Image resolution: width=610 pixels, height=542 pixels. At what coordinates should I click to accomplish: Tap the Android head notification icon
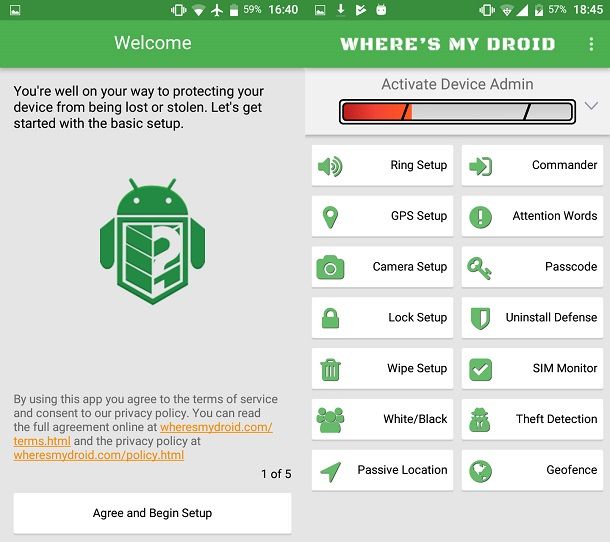(381, 10)
